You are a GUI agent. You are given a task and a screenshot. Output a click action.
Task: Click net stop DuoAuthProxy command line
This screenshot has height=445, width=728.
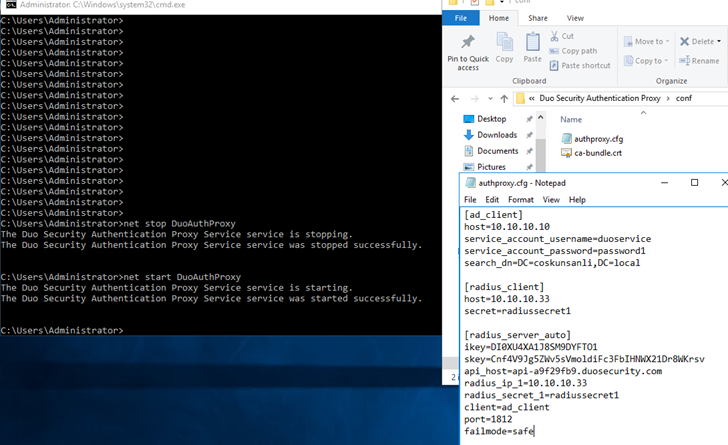point(118,223)
